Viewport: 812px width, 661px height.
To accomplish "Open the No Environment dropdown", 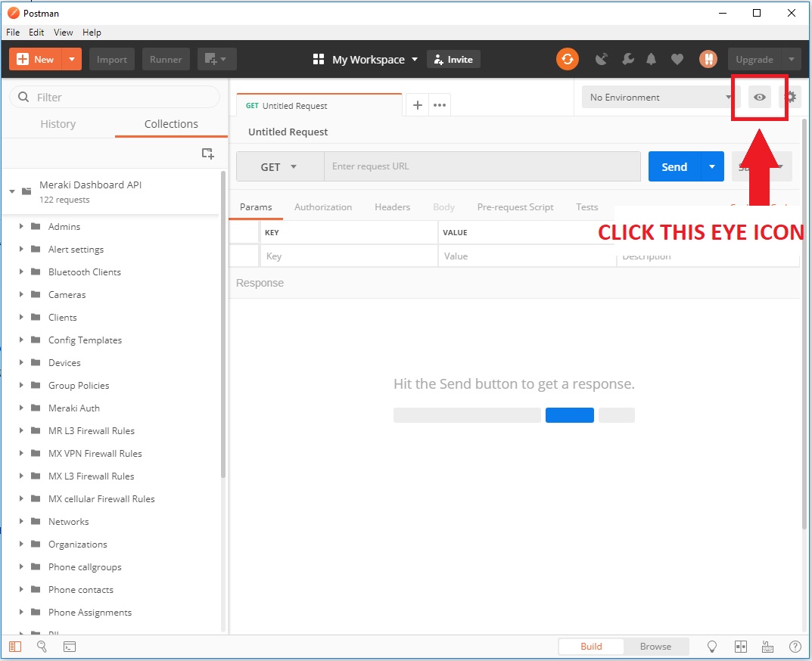I will click(660, 97).
